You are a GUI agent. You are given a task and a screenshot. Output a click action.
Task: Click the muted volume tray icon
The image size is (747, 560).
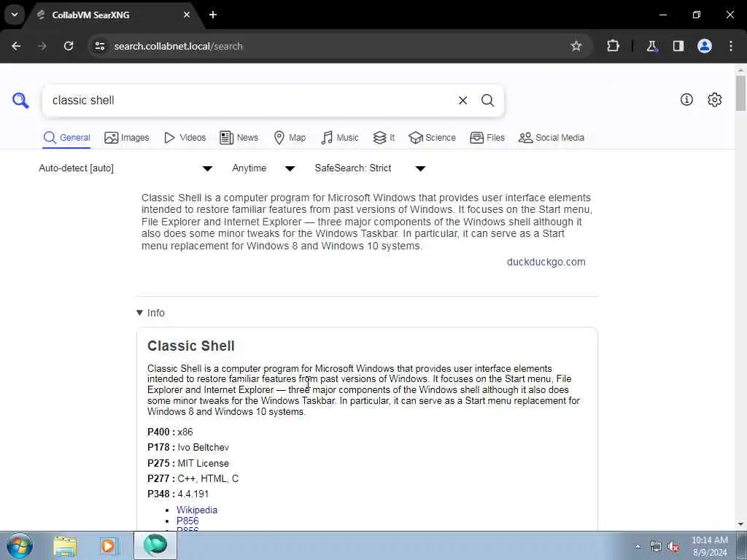673,547
